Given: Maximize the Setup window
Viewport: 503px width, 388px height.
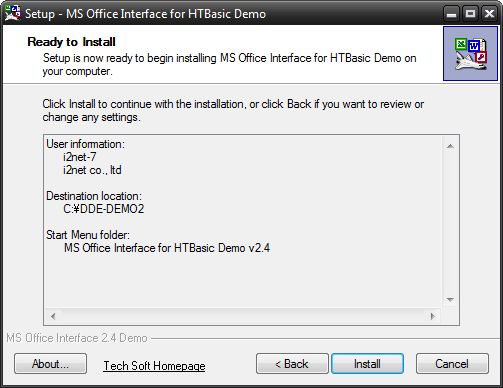Looking at the screenshot, I should point(470,14).
